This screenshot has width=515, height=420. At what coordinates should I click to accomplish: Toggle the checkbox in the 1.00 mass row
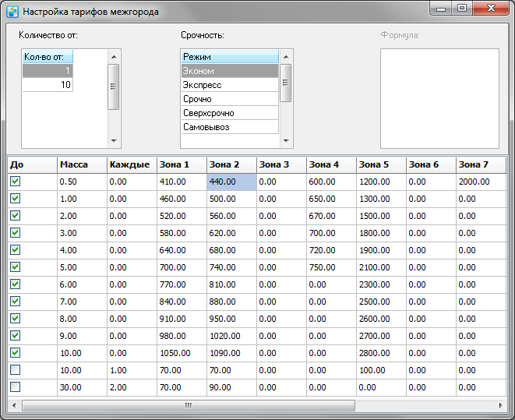click(15, 199)
